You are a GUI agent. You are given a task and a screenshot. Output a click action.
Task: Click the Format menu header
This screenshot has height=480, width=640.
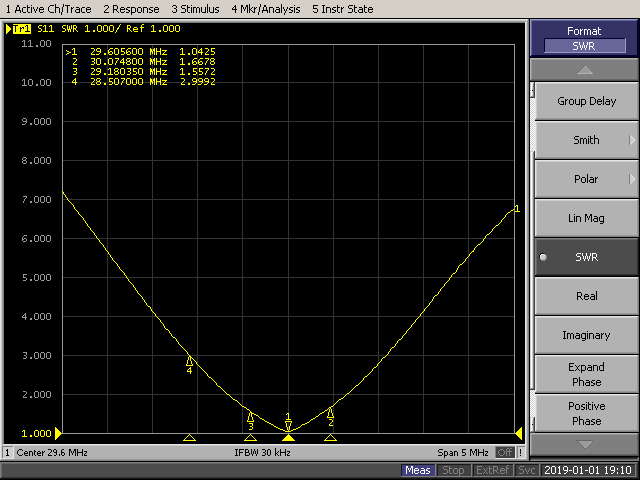click(584, 38)
